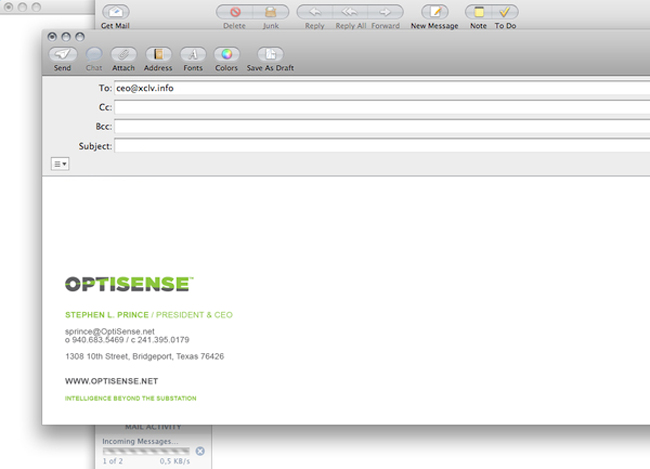Click the phone numbers line in signature

[x=127, y=340]
